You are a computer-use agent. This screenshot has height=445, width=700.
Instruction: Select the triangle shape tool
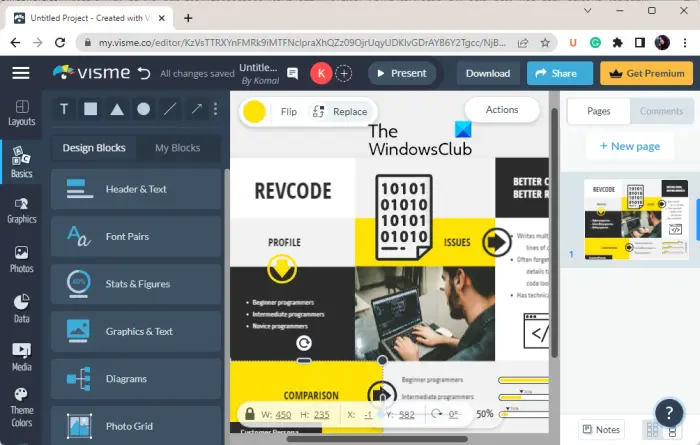click(x=117, y=109)
